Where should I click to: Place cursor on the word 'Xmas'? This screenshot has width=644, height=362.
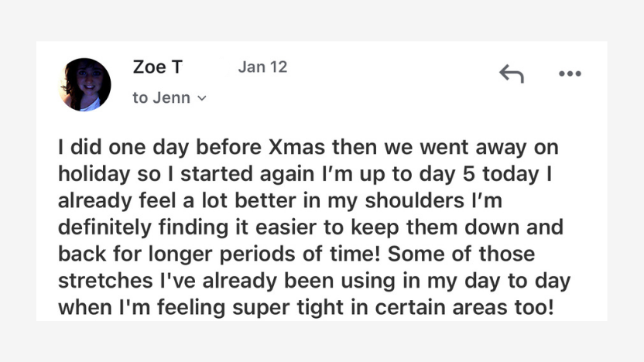point(297,147)
